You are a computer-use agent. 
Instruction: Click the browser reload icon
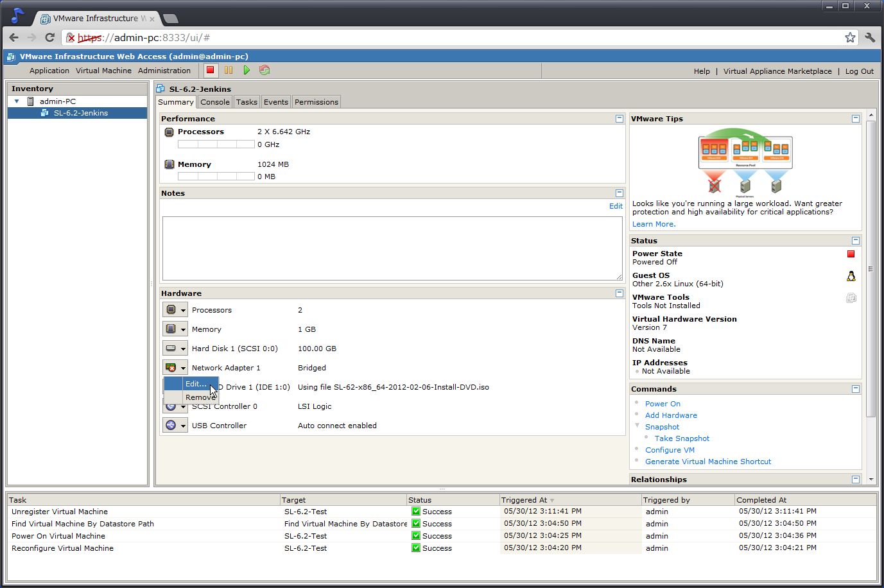point(49,37)
